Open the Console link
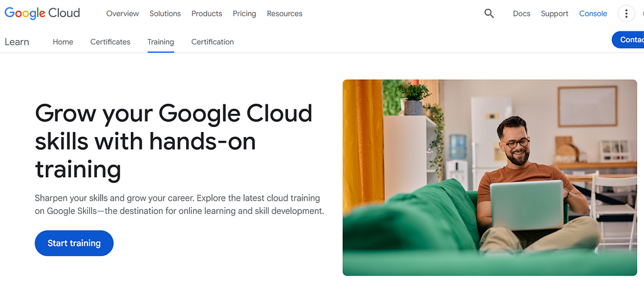Image resolution: width=644 pixels, height=293 pixels. point(593,13)
